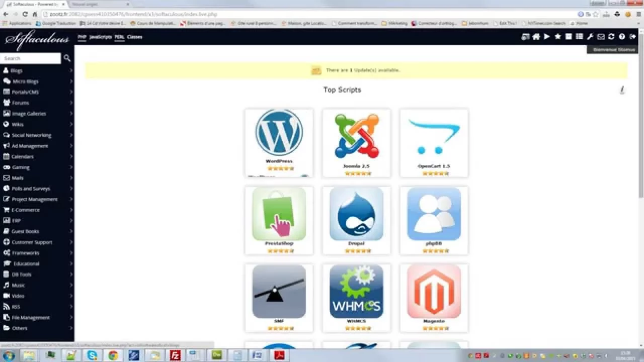This screenshot has height=362, width=644.
Task: Expand the Polls and Surveys category
Action: point(37,189)
